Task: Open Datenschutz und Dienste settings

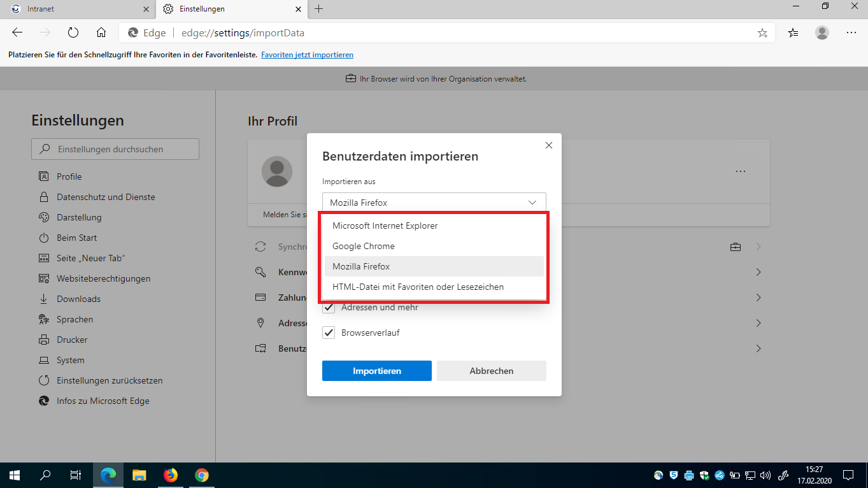Action: [x=106, y=197]
